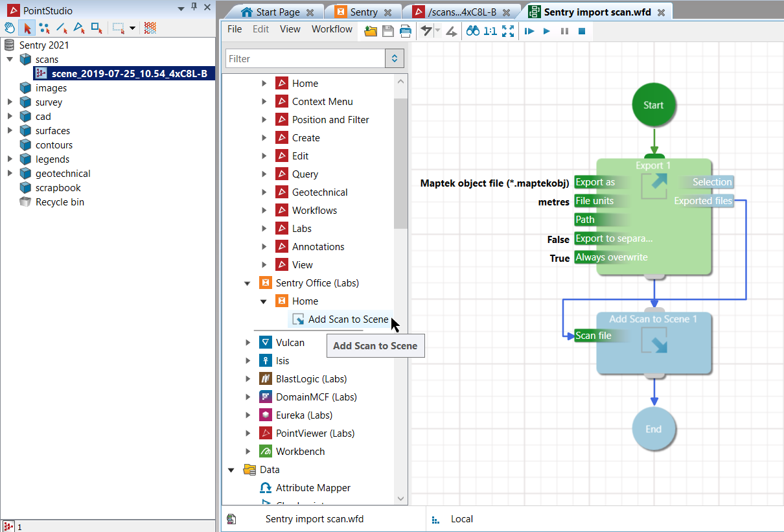Choose the line/edge selection tool

pos(62,28)
